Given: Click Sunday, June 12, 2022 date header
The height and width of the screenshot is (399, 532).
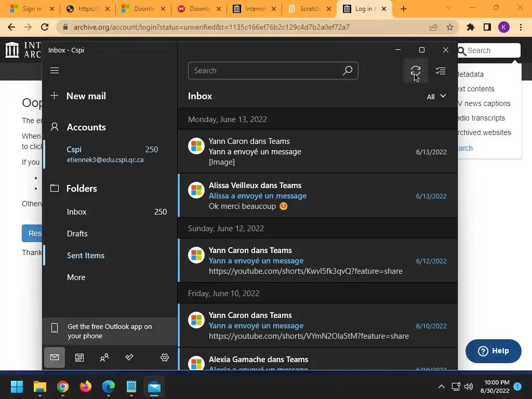Looking at the screenshot, I should pyautogui.click(x=225, y=229).
